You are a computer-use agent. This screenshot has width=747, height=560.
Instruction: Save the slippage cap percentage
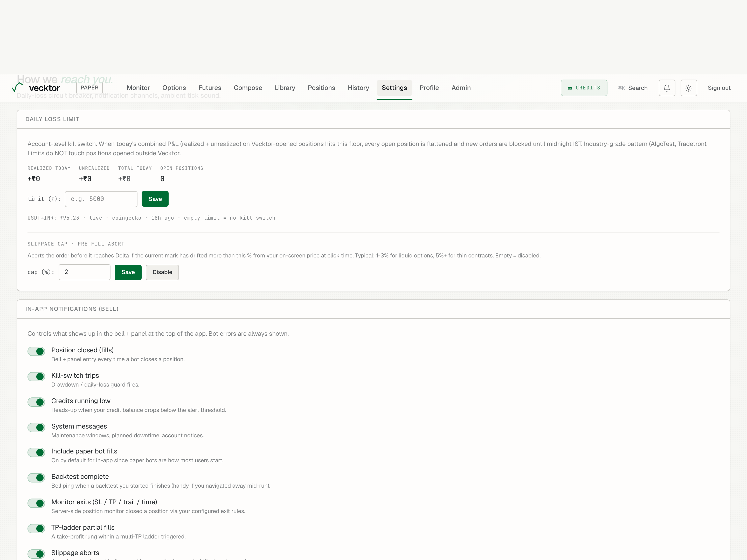click(128, 272)
